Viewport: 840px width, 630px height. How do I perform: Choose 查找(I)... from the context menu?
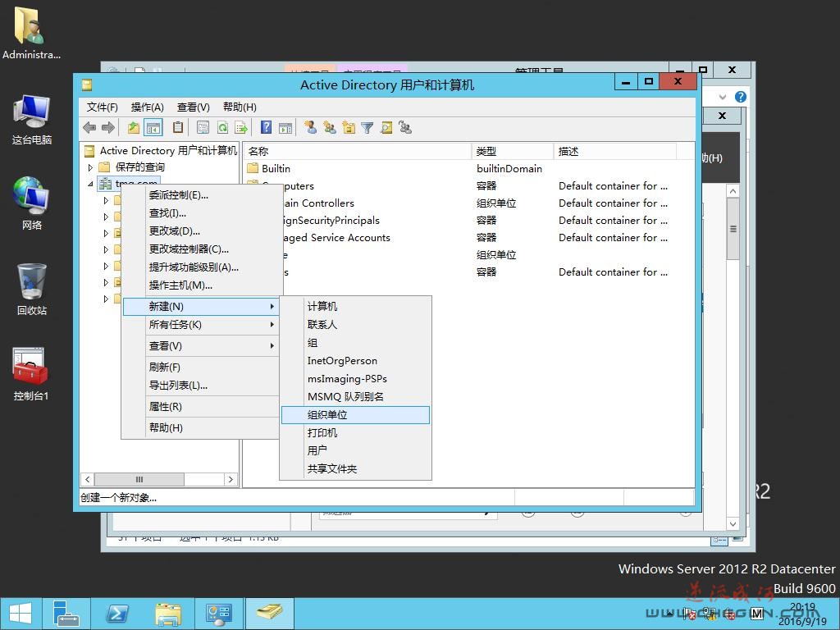tap(201, 213)
